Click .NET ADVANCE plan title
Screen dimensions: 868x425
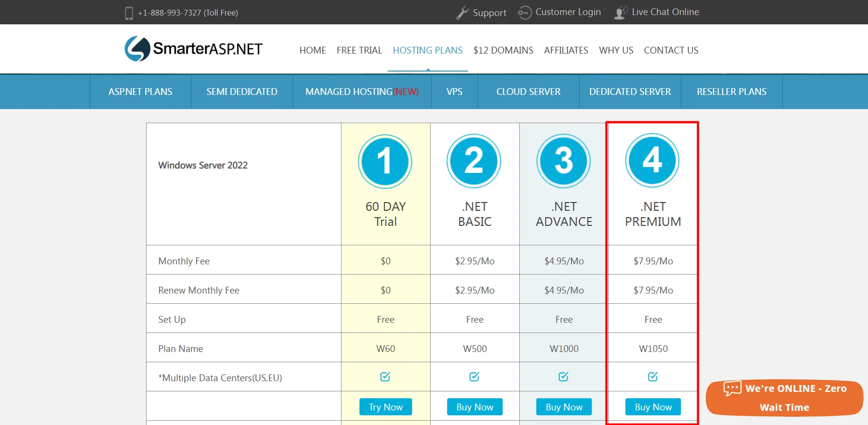click(x=564, y=214)
